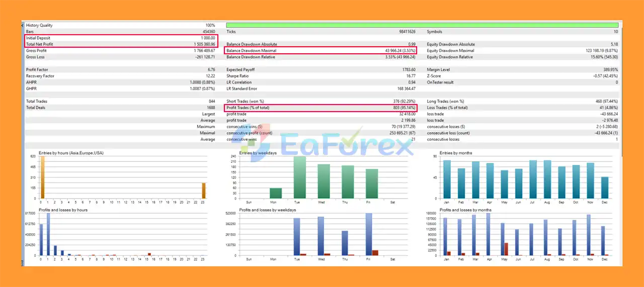Screen dimensions: 644x287
Task: Select the Bars value 454360
Action: point(208,32)
